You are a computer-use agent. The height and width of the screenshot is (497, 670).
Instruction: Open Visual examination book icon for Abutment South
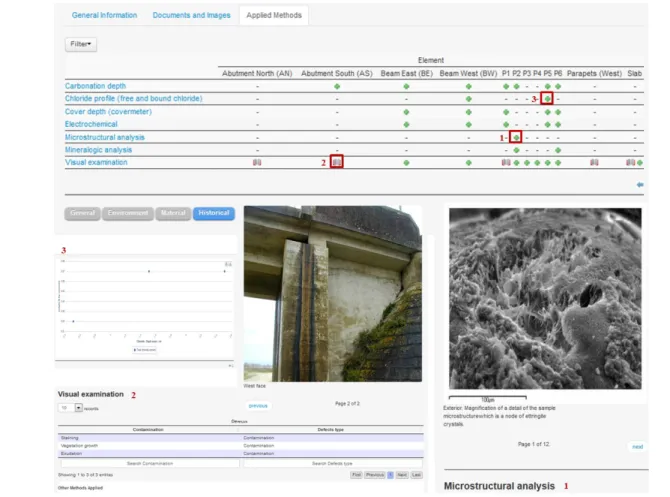[337, 162]
